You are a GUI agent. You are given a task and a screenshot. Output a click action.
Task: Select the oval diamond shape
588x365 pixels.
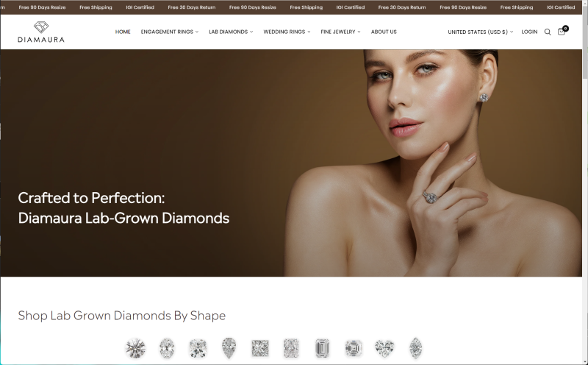point(167,348)
